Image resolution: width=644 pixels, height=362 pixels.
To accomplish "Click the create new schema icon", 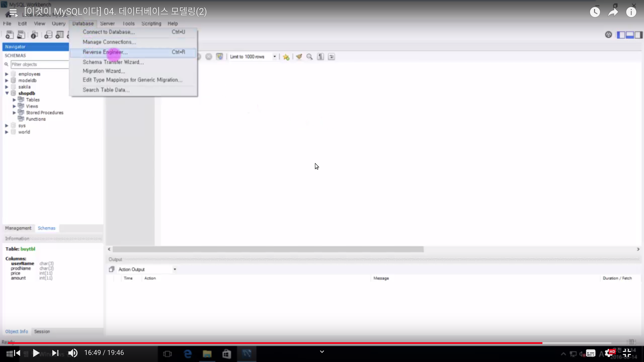I will 48,35.
